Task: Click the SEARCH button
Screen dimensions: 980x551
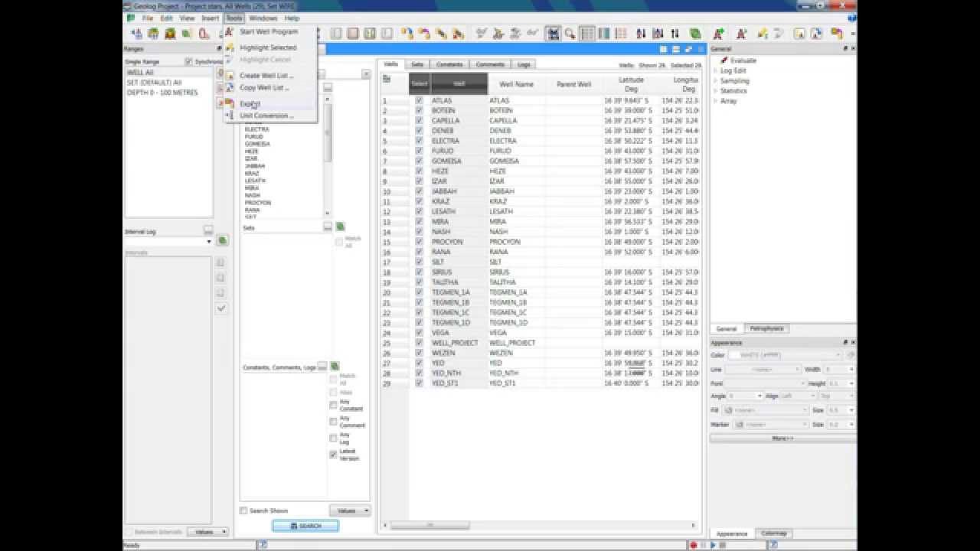Action: [305, 526]
